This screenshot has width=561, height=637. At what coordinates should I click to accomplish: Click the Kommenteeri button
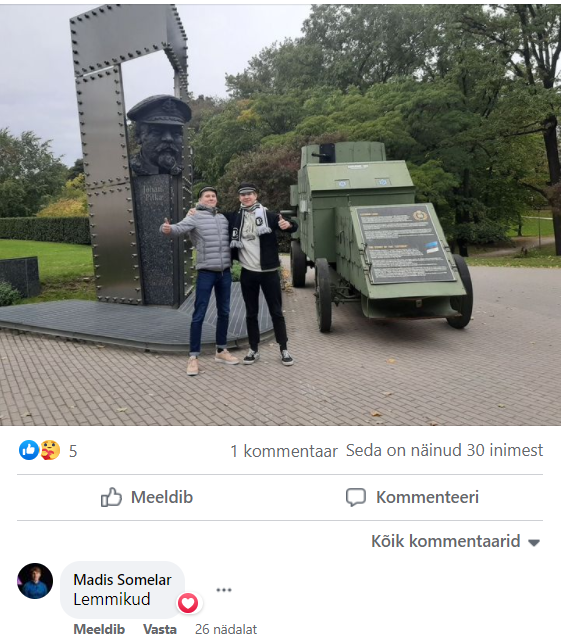point(412,497)
